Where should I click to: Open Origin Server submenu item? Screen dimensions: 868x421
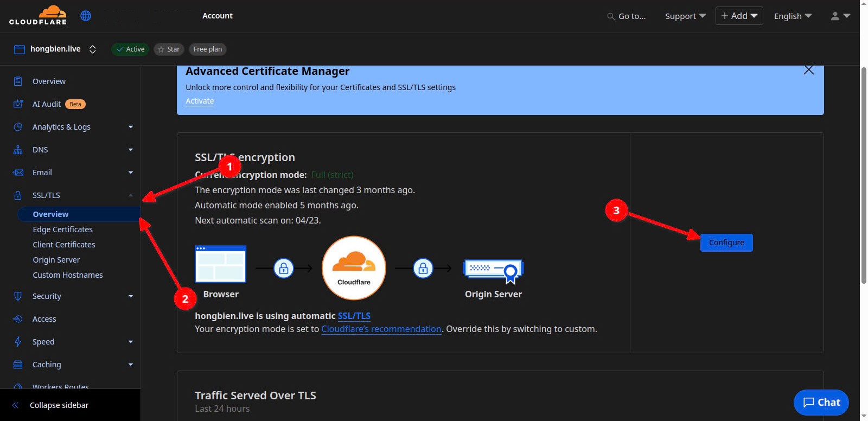(x=56, y=260)
